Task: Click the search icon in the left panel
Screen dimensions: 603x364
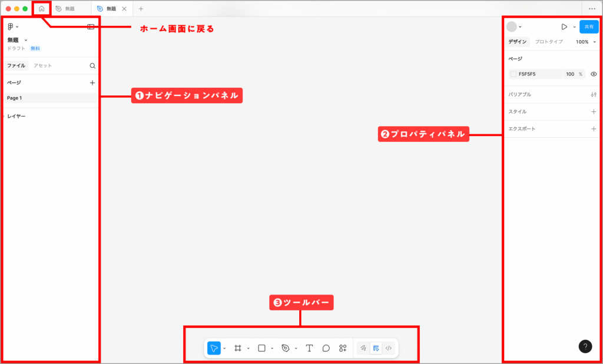Action: coord(92,66)
